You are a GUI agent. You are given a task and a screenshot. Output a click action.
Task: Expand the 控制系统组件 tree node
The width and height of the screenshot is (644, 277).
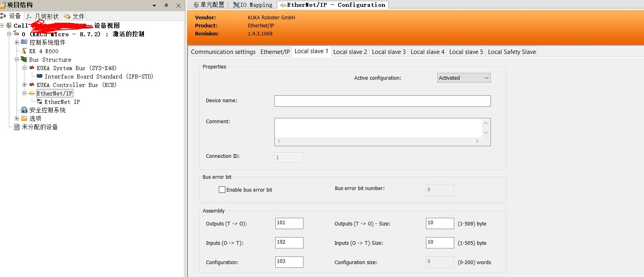pos(17,42)
